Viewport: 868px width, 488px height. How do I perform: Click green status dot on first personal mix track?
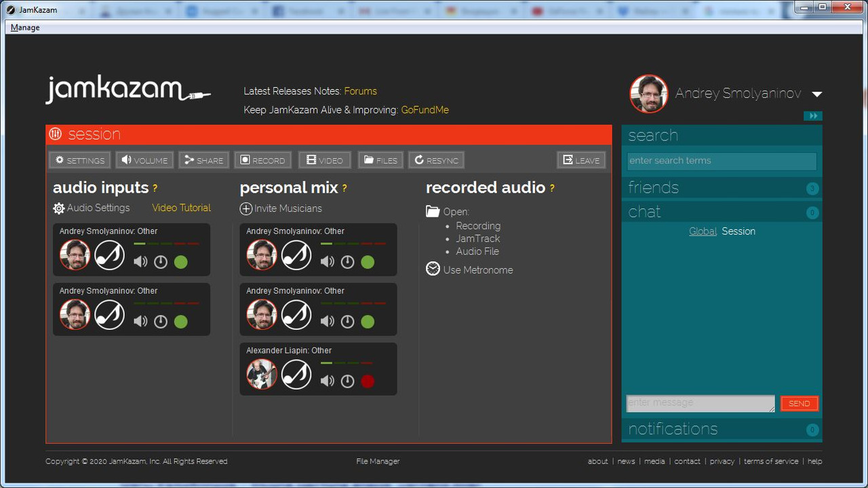pyautogui.click(x=368, y=262)
